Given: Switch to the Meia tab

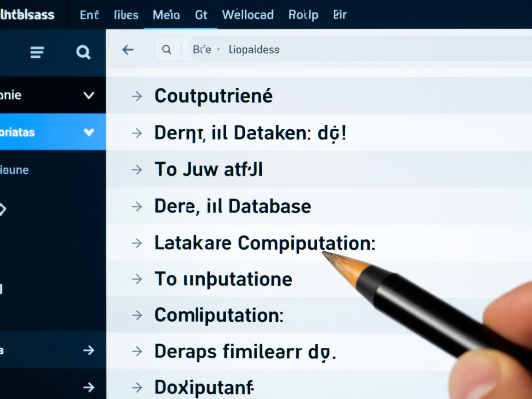Looking at the screenshot, I should [x=166, y=15].
